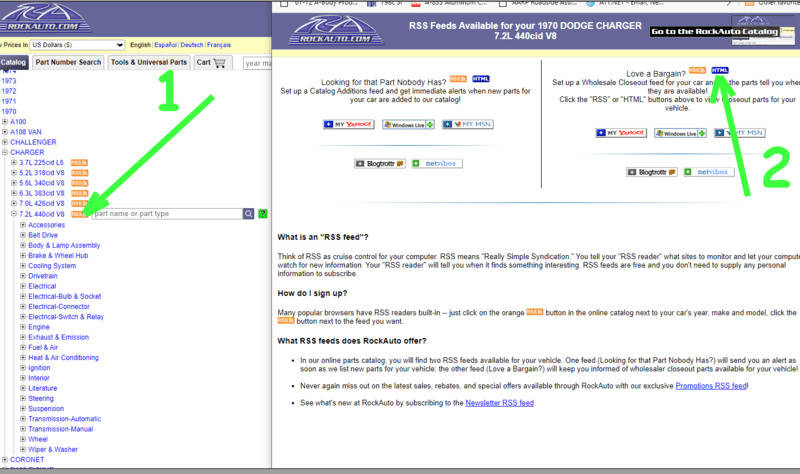The width and height of the screenshot is (800, 474).
Task: Click the search magnifier button beside part name field
Action: [248, 214]
